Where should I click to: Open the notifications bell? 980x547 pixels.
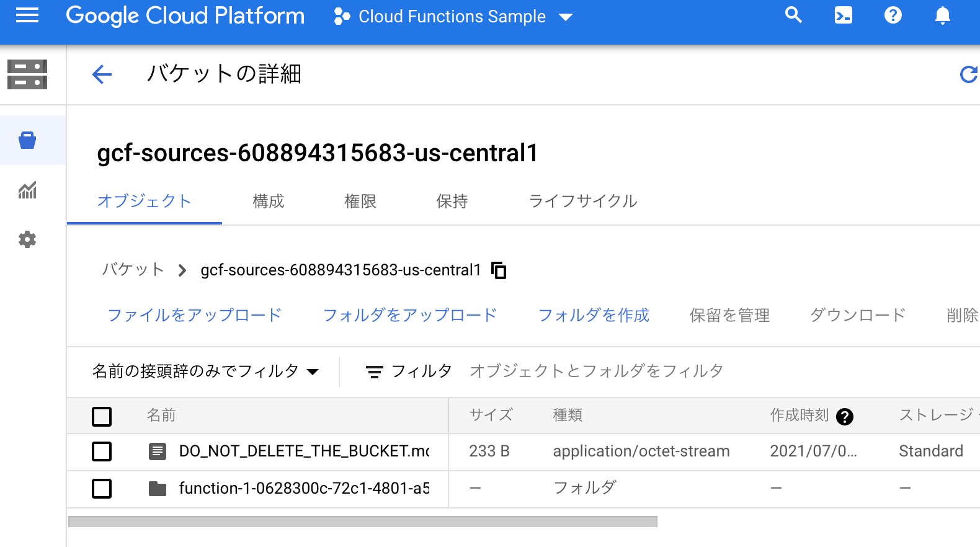pyautogui.click(x=942, y=15)
